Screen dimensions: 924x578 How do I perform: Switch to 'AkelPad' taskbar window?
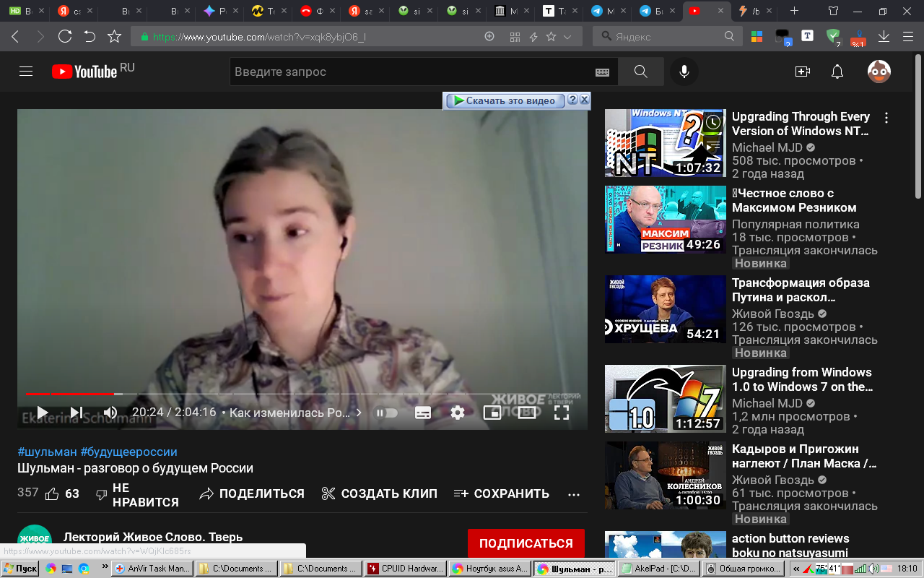661,569
